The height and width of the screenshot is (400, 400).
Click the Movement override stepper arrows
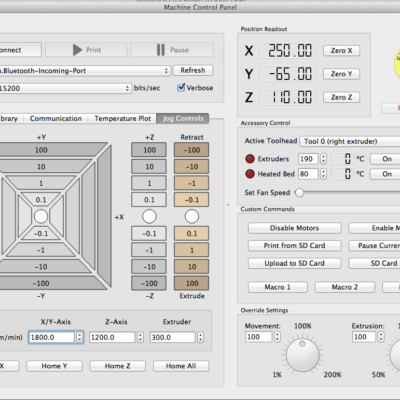tap(277, 337)
